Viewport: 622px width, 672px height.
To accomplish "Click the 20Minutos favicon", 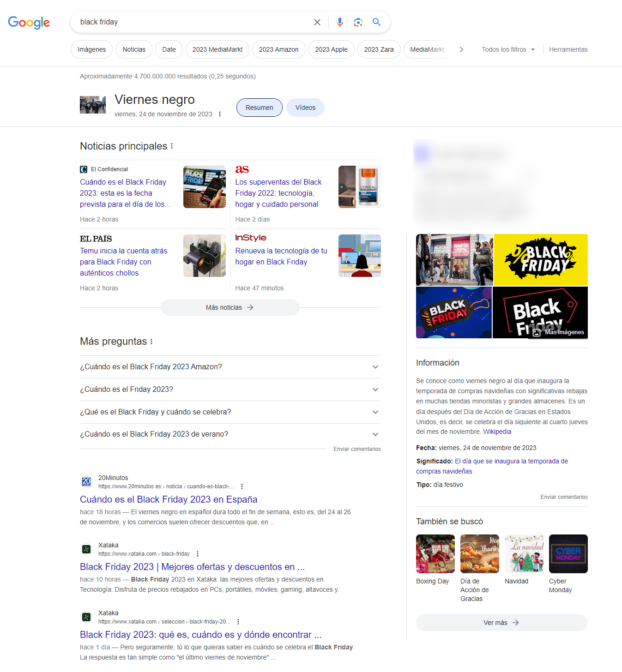I will tap(86, 482).
